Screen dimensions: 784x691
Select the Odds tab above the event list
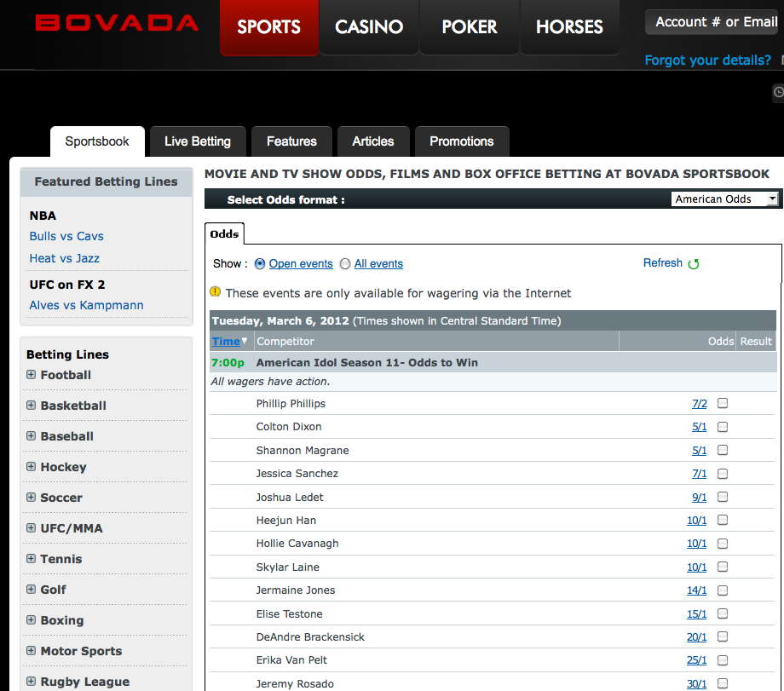[x=224, y=234]
